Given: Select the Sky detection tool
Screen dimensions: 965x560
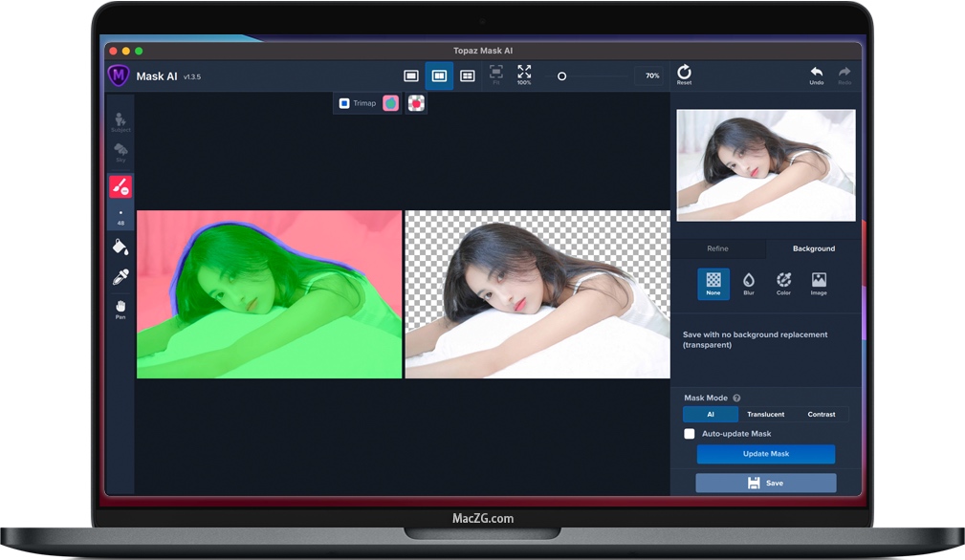Looking at the screenshot, I should [120, 151].
